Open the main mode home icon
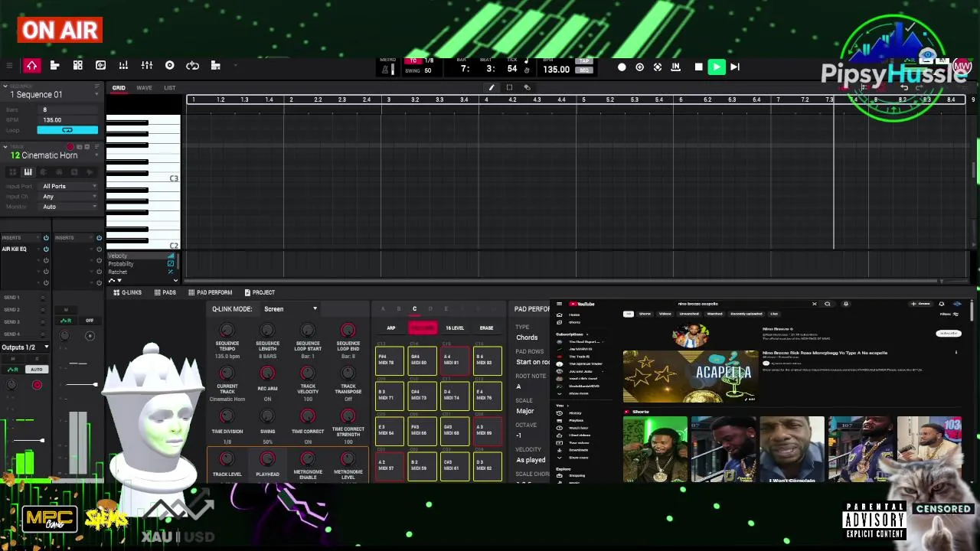The height and width of the screenshot is (551, 980). click(31, 66)
